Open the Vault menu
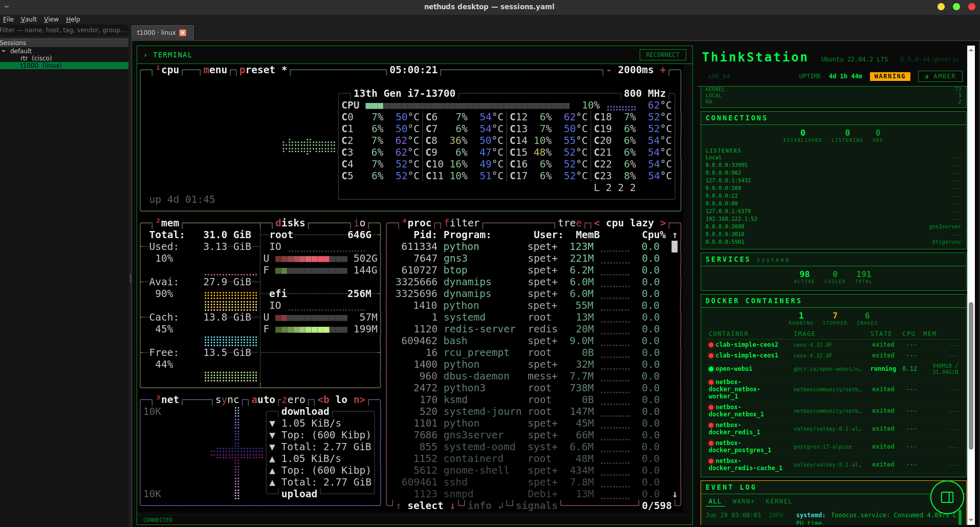This screenshot has height=527, width=980. [x=29, y=19]
